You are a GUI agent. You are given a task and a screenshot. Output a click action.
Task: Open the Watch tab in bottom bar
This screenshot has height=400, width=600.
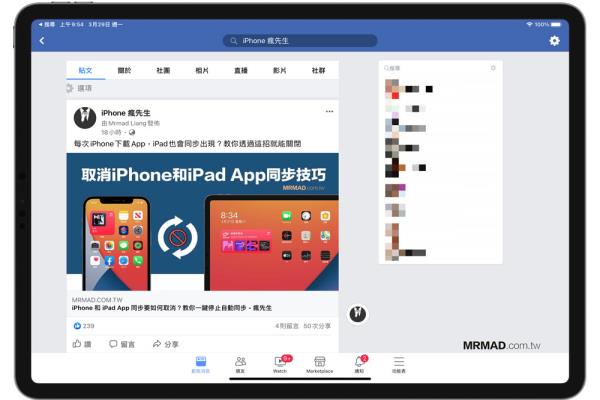click(280, 364)
